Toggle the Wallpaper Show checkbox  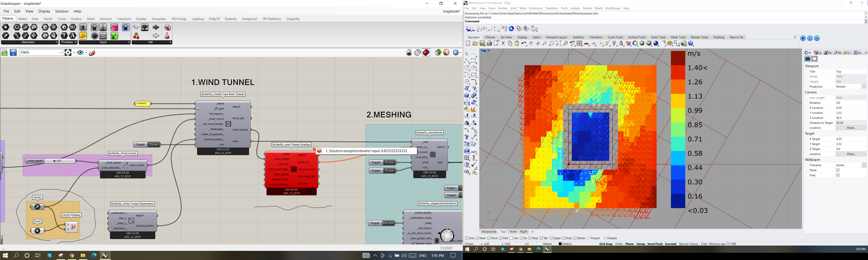(x=838, y=170)
